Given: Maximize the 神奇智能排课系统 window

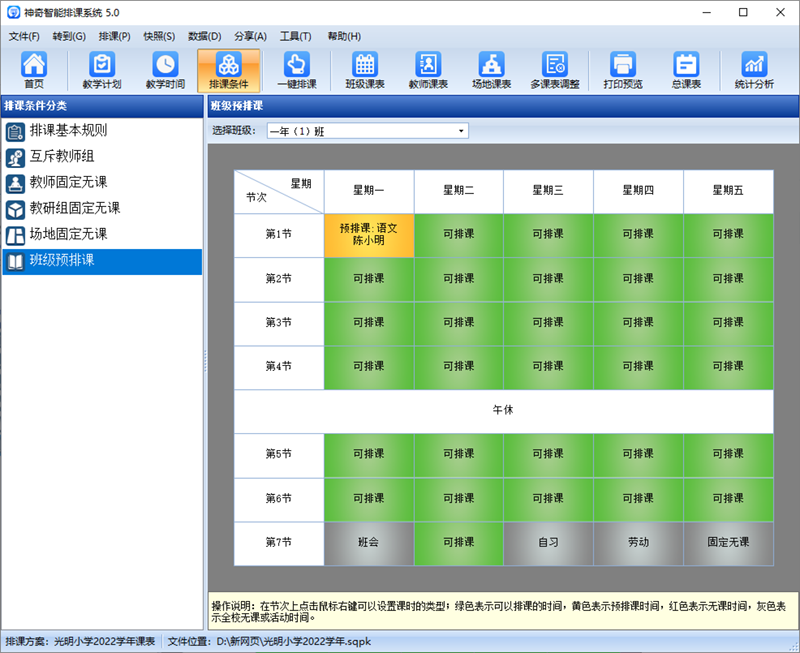Looking at the screenshot, I should [743, 12].
